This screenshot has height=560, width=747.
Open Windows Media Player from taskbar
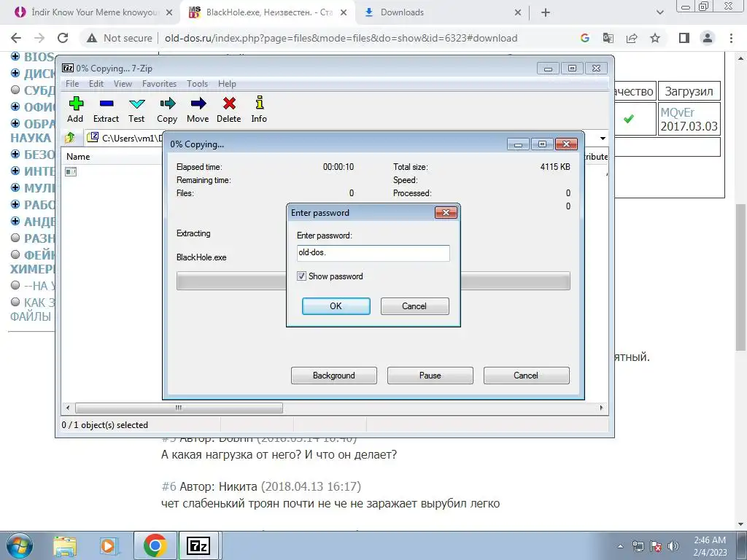109,546
